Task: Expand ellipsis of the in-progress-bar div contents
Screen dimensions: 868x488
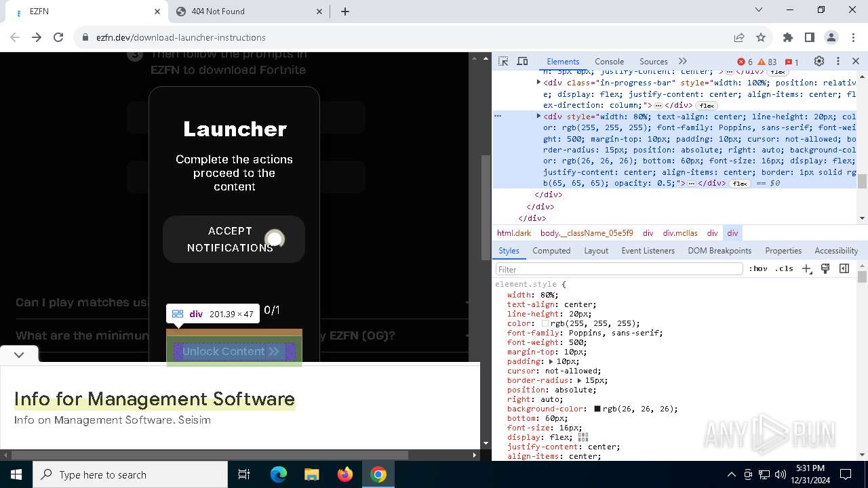Action: tap(658, 106)
